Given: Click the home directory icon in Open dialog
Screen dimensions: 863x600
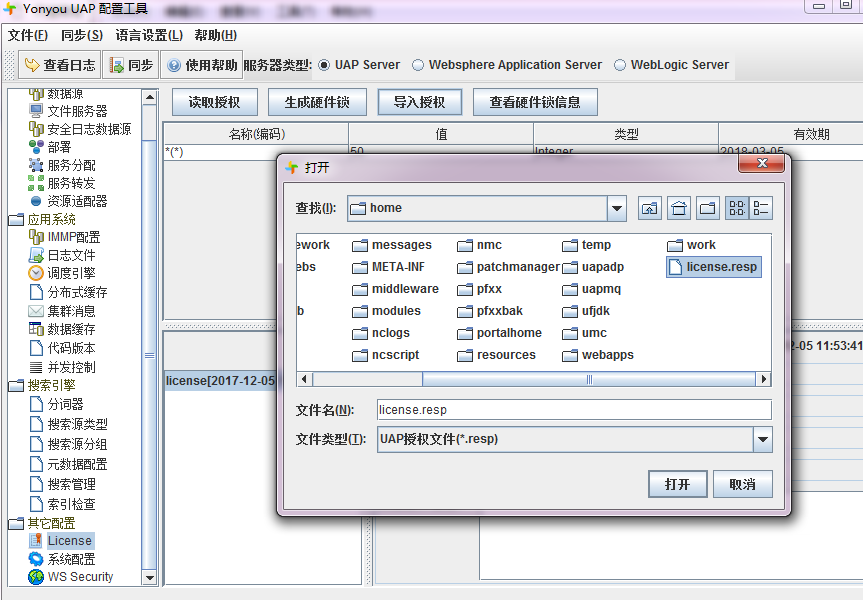Looking at the screenshot, I should click(679, 209).
